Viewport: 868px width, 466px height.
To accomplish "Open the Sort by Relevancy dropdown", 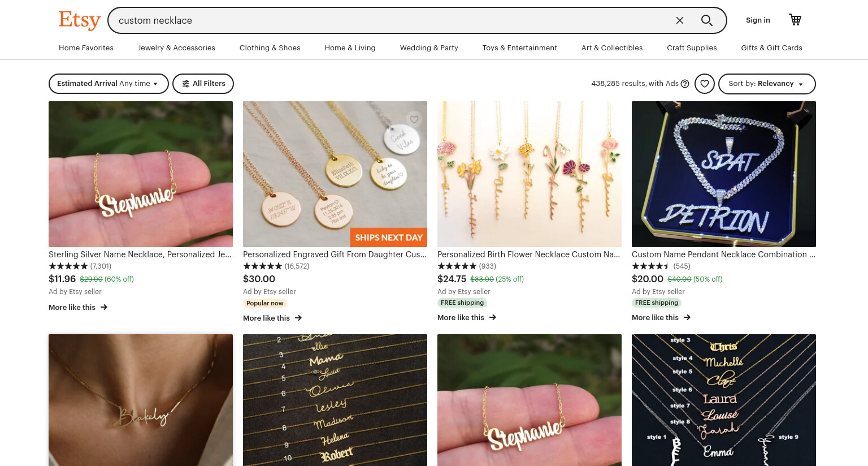I will (767, 84).
